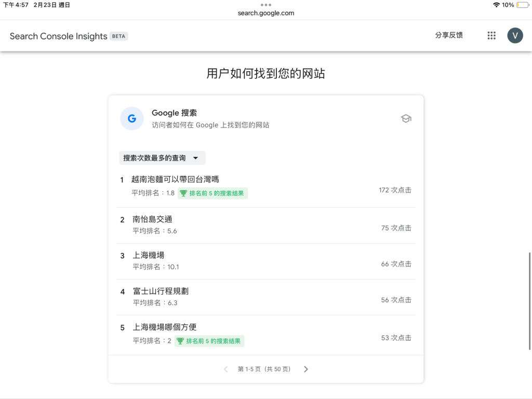
Task: Go to next page of queries
Action: click(306, 369)
